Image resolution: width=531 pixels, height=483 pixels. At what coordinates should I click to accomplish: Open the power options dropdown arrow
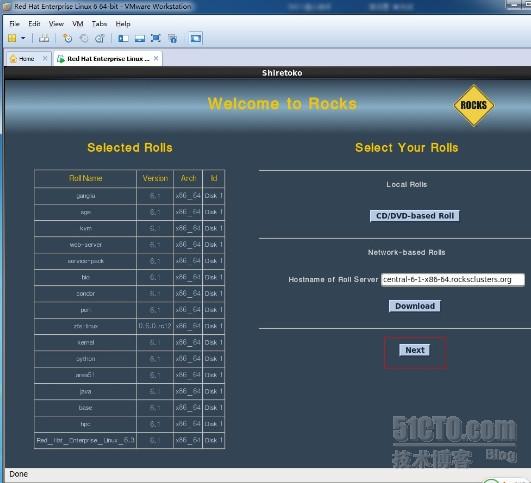tap(23, 38)
